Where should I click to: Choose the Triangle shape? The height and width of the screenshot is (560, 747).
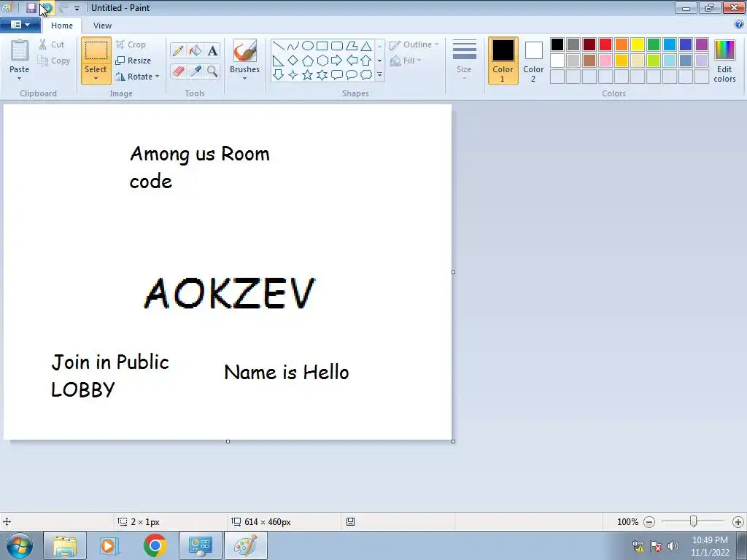tap(366, 46)
